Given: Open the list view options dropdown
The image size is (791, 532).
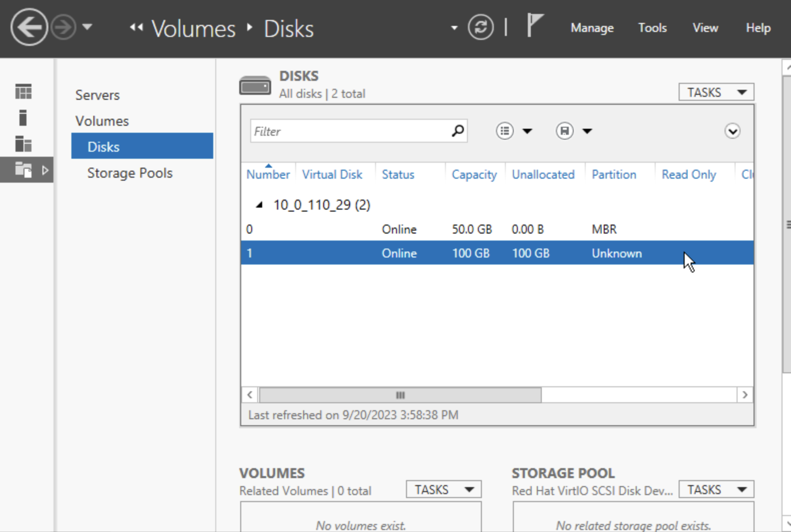Looking at the screenshot, I should point(513,131).
